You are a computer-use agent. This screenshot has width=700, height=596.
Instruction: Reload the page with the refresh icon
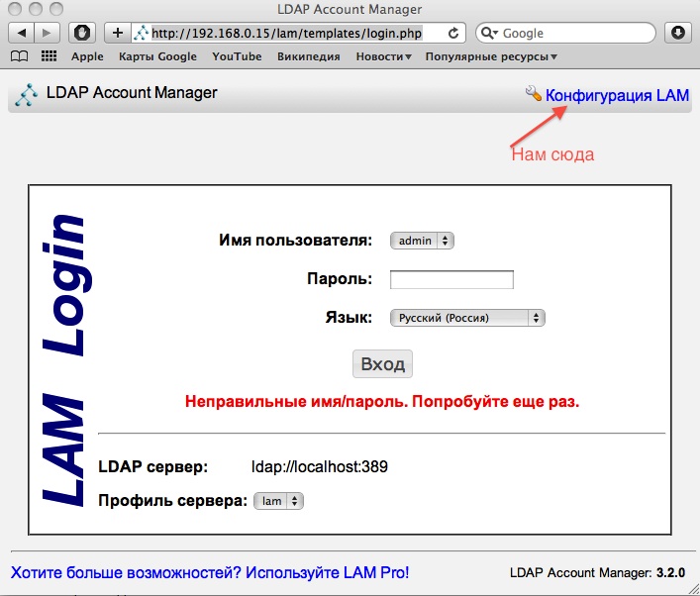point(453,33)
